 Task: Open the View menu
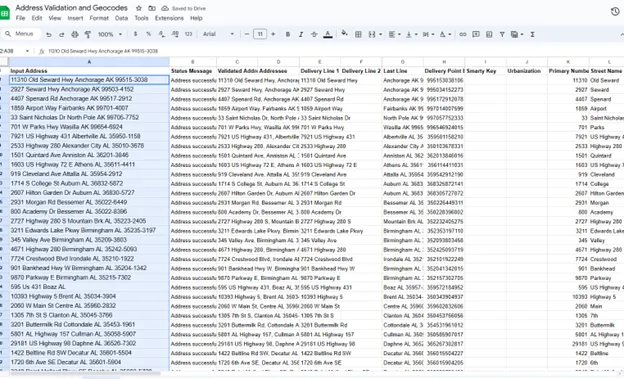tap(55, 18)
